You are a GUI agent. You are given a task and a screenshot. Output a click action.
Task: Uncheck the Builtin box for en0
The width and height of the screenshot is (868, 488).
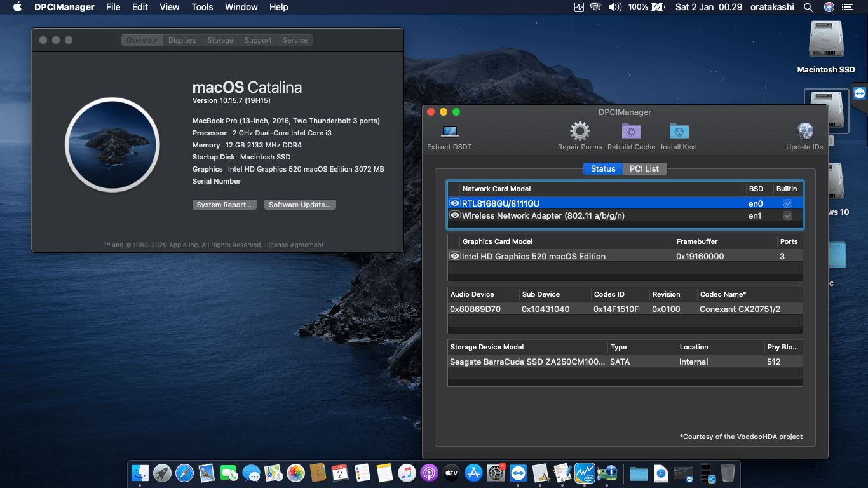pyautogui.click(x=787, y=203)
